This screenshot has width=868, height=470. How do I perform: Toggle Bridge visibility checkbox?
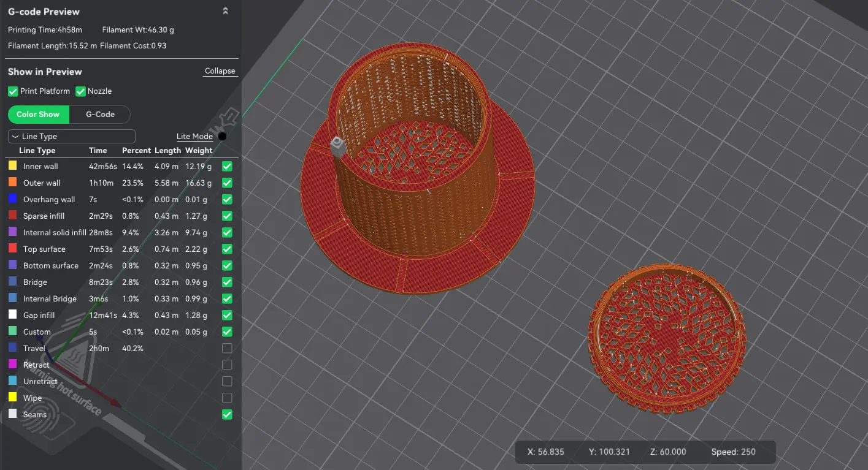(227, 282)
